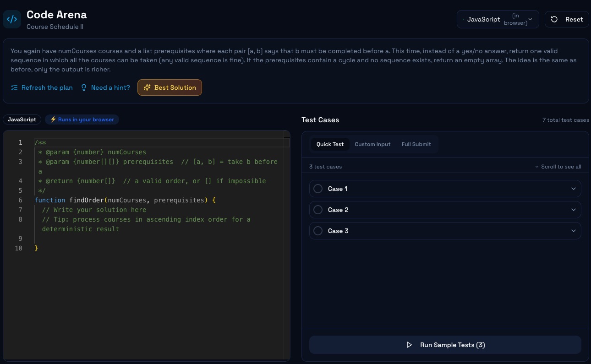Click line number 10 in the gutter

pos(18,248)
